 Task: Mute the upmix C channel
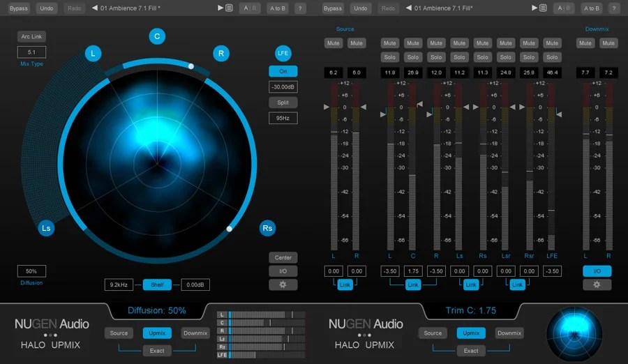point(413,43)
